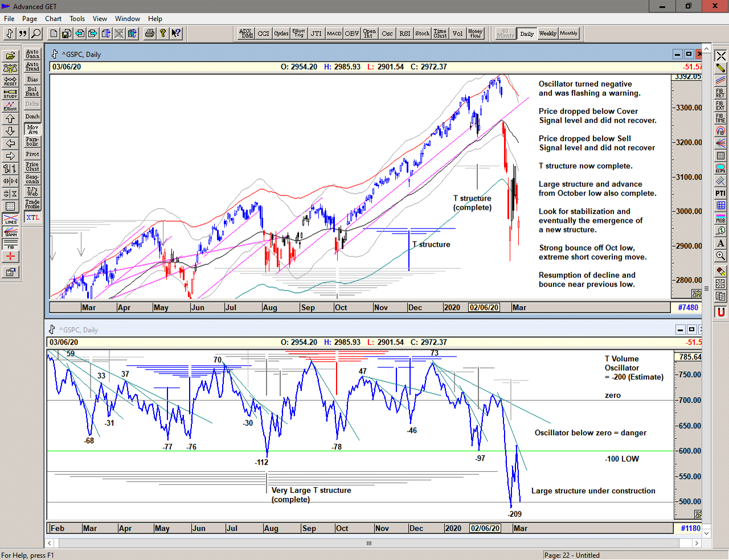729x560 pixels.
Task: Open the Chart menu
Action: [x=53, y=19]
